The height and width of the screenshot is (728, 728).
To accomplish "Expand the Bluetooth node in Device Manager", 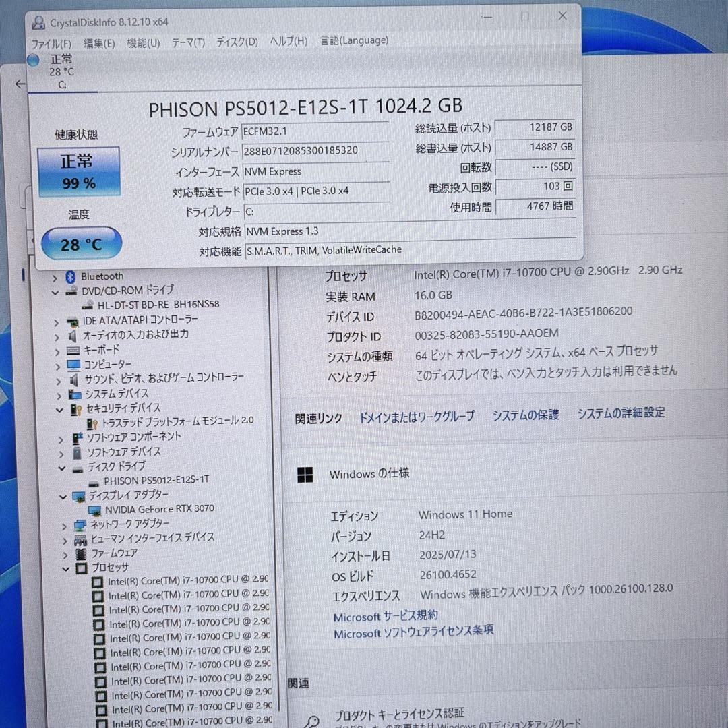I will (x=55, y=278).
